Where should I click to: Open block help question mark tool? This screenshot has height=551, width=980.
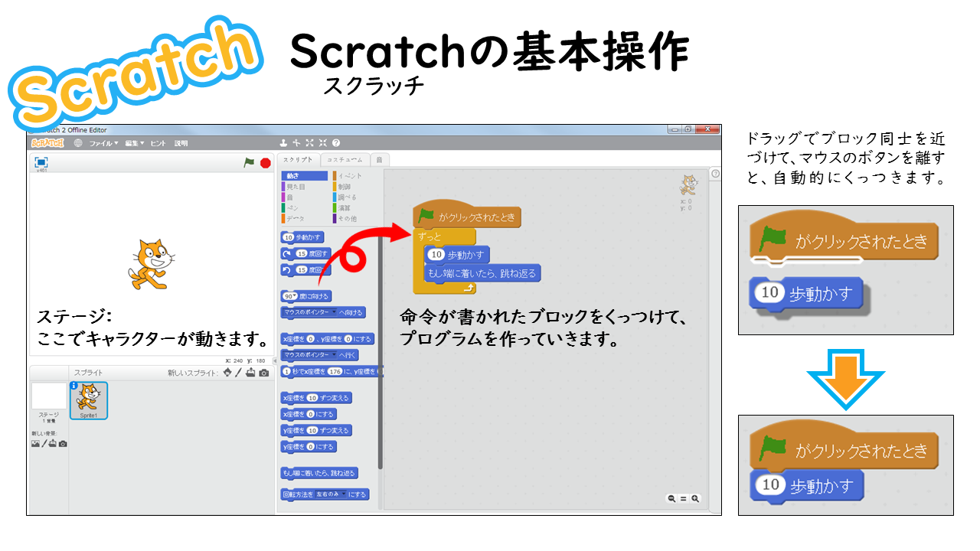336,143
